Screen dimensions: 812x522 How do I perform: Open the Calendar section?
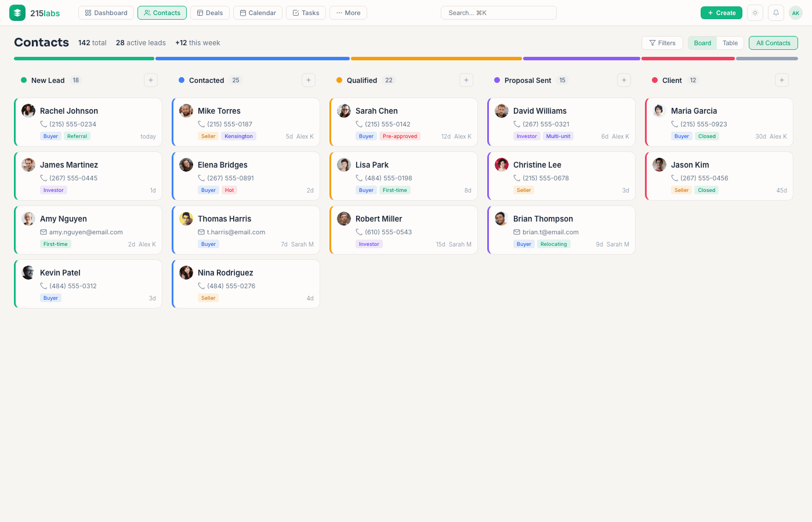[x=258, y=12]
